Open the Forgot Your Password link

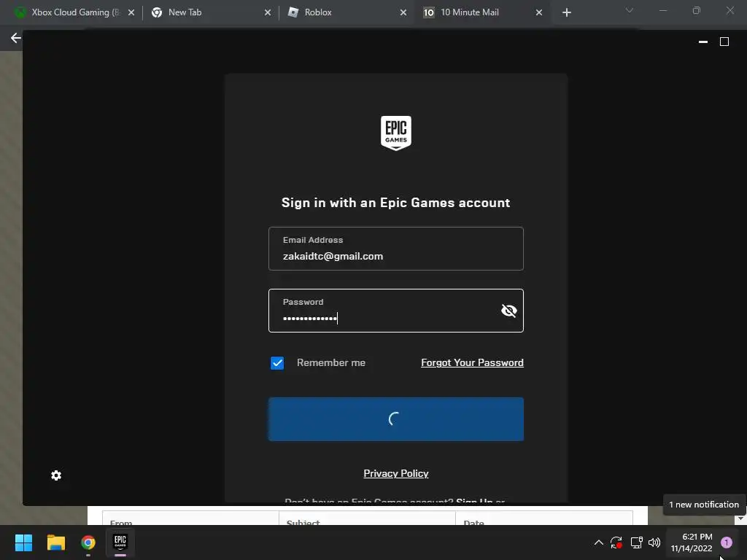[472, 362]
